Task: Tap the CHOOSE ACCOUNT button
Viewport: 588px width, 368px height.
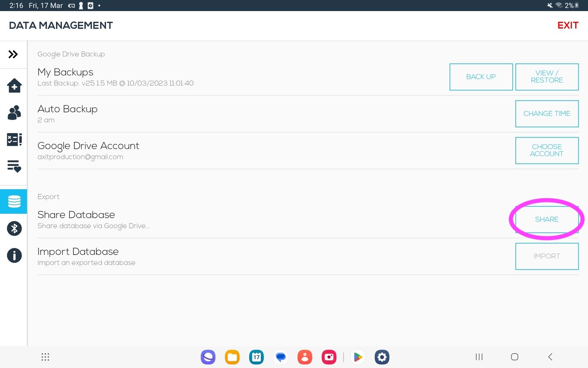Action: 547,151
